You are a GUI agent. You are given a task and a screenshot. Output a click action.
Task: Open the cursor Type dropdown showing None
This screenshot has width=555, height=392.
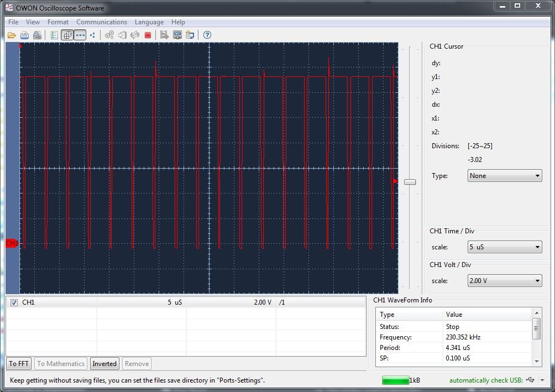(504, 176)
